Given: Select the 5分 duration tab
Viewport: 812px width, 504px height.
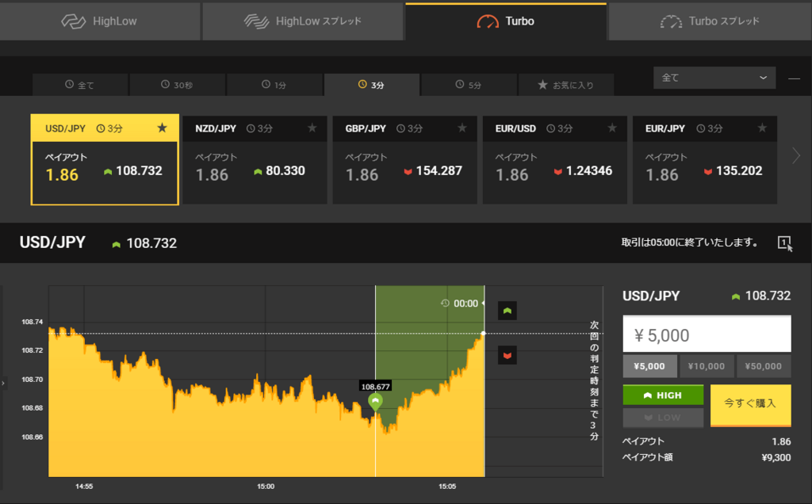Looking at the screenshot, I should [x=469, y=84].
